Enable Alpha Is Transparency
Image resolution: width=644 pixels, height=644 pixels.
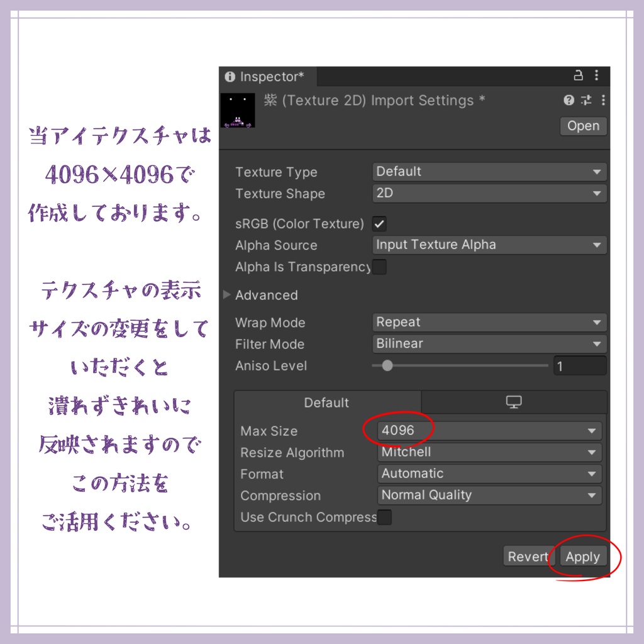tap(379, 267)
